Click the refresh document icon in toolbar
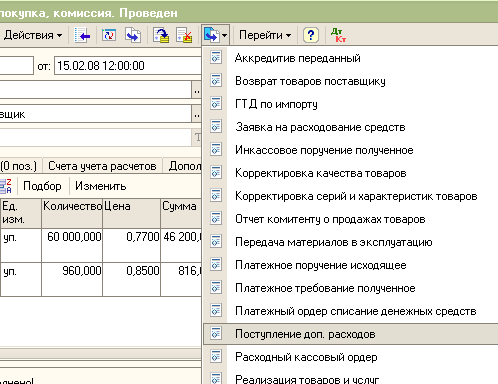 click(x=109, y=35)
